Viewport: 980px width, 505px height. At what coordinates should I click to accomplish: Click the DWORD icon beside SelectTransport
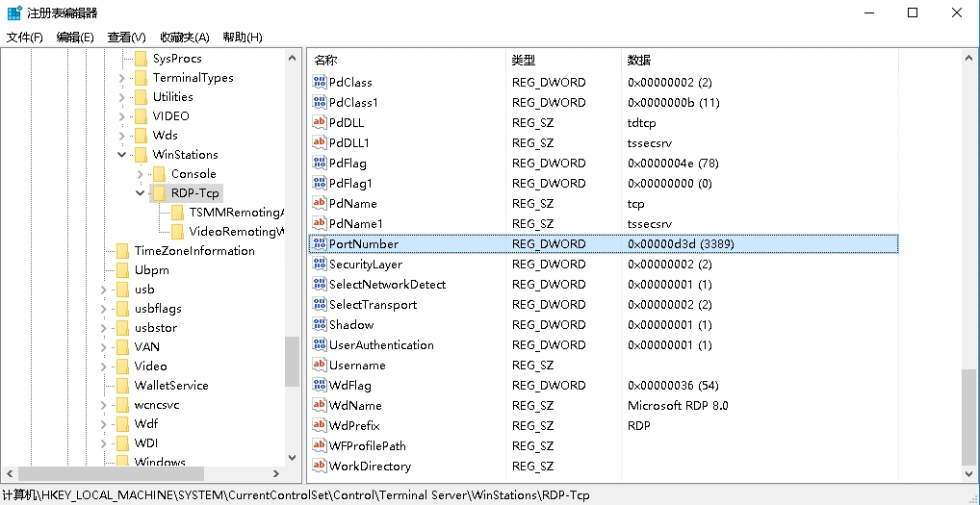pyautogui.click(x=319, y=304)
